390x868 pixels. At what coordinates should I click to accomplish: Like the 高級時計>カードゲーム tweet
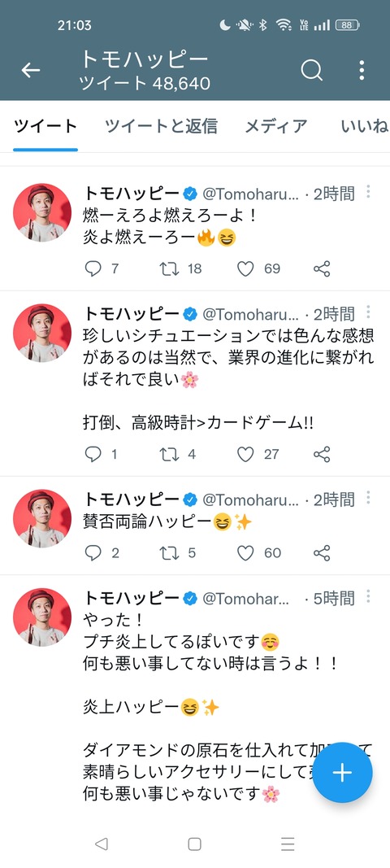245,455
